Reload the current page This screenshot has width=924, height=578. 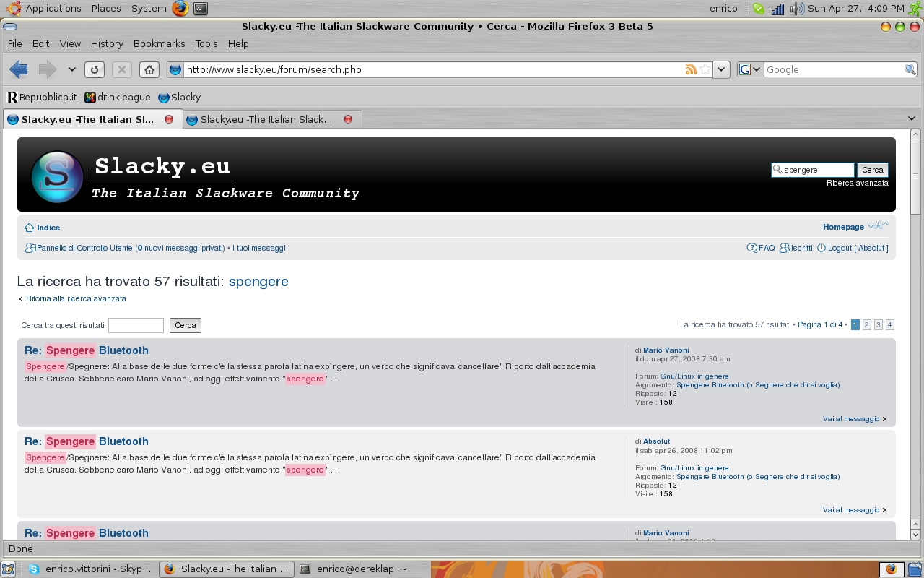point(95,69)
